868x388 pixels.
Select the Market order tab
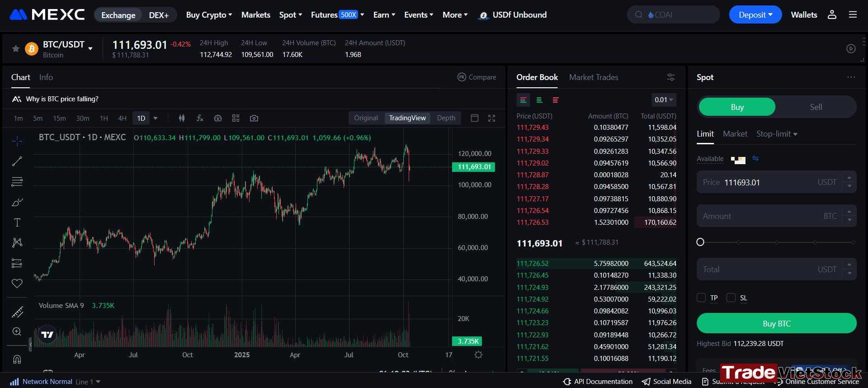tap(735, 134)
